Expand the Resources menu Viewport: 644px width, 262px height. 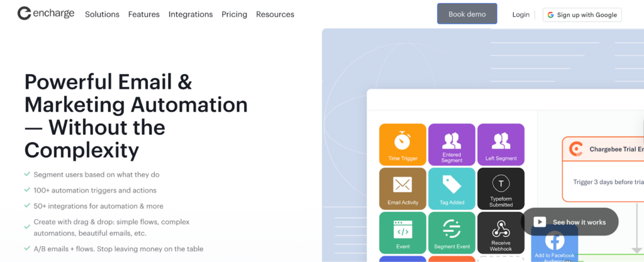pos(275,14)
